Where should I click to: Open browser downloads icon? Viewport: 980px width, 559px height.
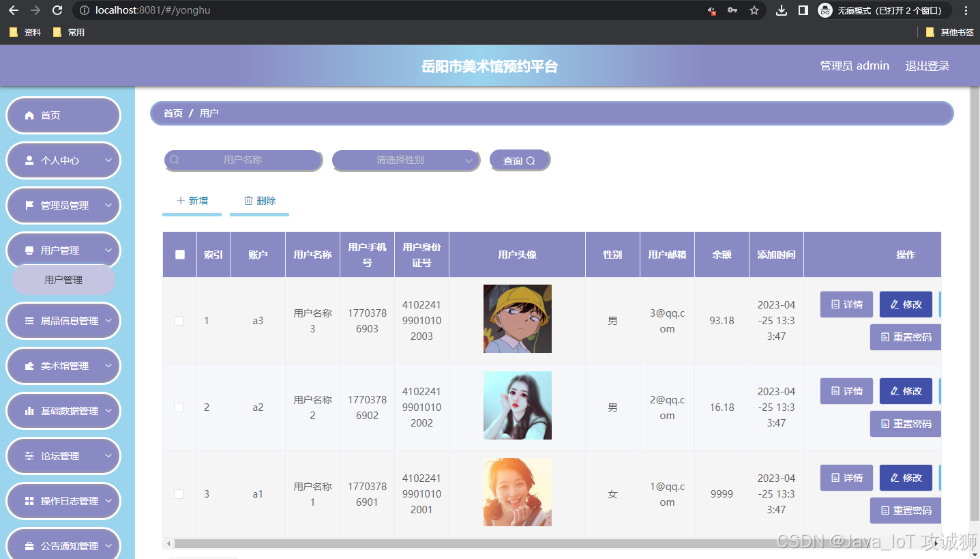(782, 10)
